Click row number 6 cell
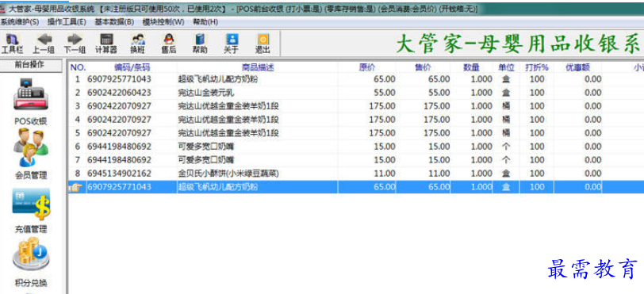Screen dimensions: 644x294 [x=78, y=147]
